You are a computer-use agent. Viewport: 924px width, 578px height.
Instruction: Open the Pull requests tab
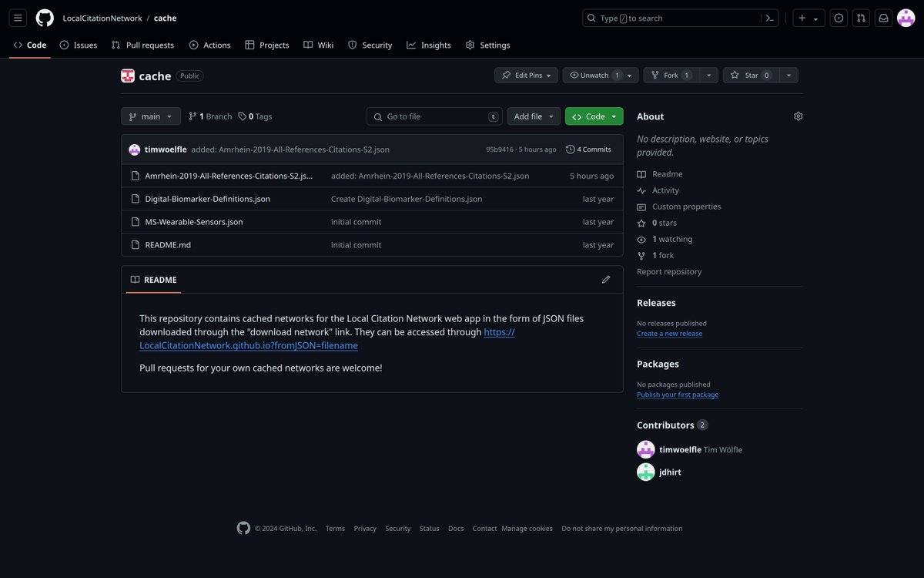coord(142,45)
